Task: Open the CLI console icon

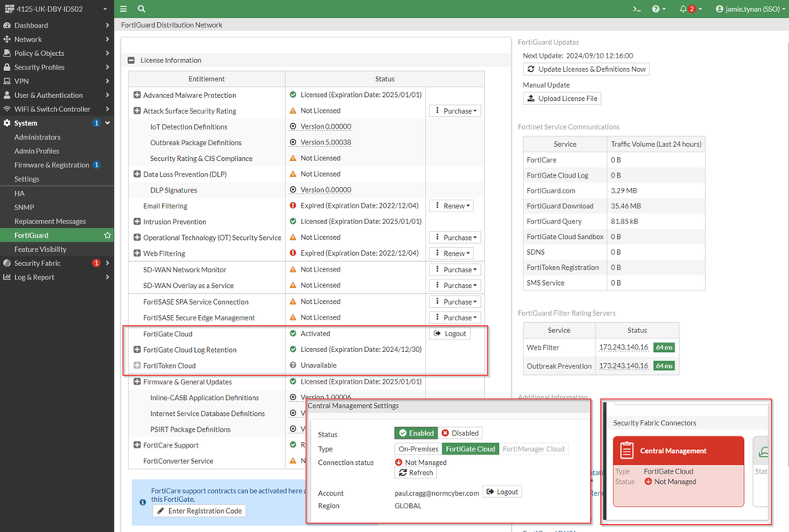Action: click(637, 9)
